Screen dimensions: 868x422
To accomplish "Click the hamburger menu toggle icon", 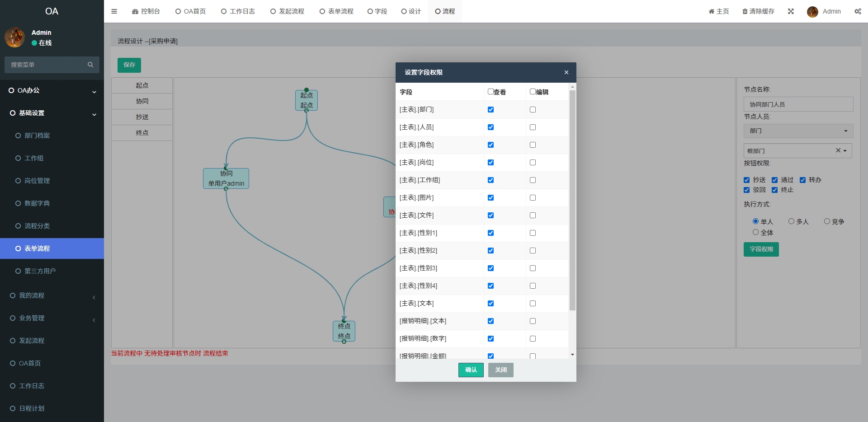I will [x=114, y=11].
